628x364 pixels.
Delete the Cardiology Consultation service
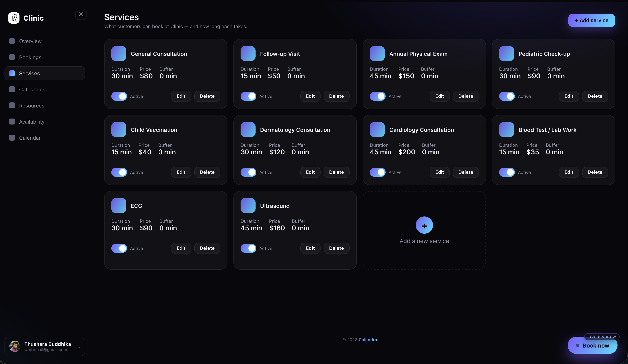pos(466,172)
